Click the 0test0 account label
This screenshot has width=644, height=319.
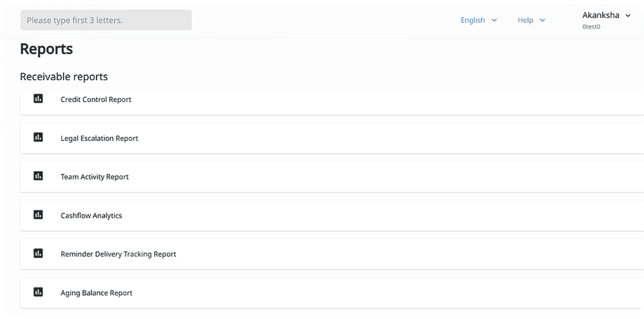click(x=591, y=27)
